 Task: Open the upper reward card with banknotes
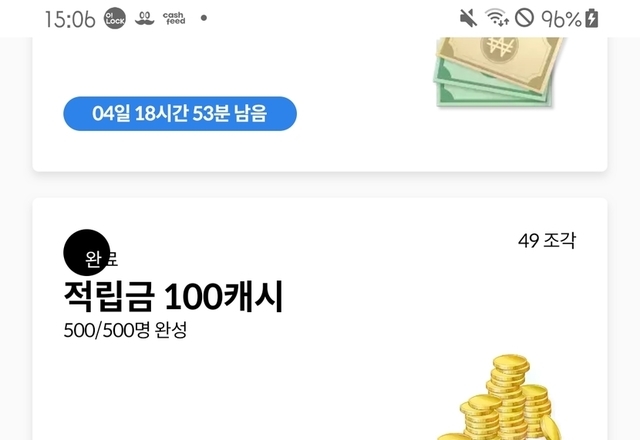click(320, 104)
